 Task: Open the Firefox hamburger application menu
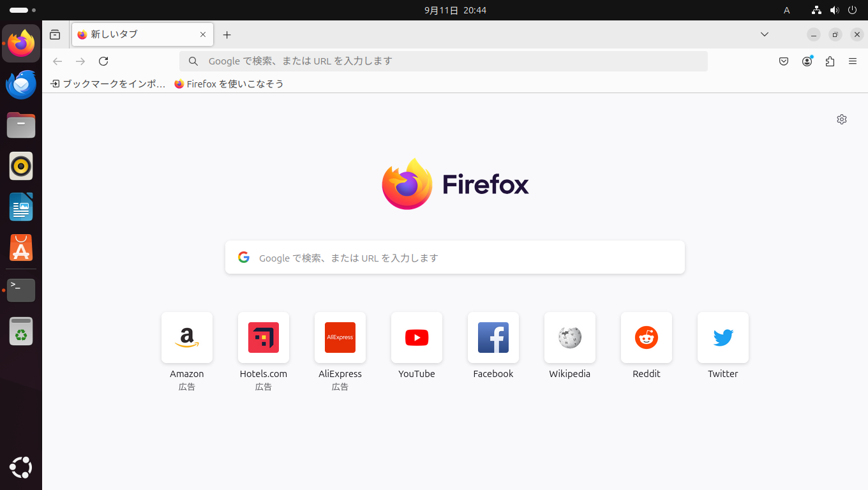[x=853, y=61]
